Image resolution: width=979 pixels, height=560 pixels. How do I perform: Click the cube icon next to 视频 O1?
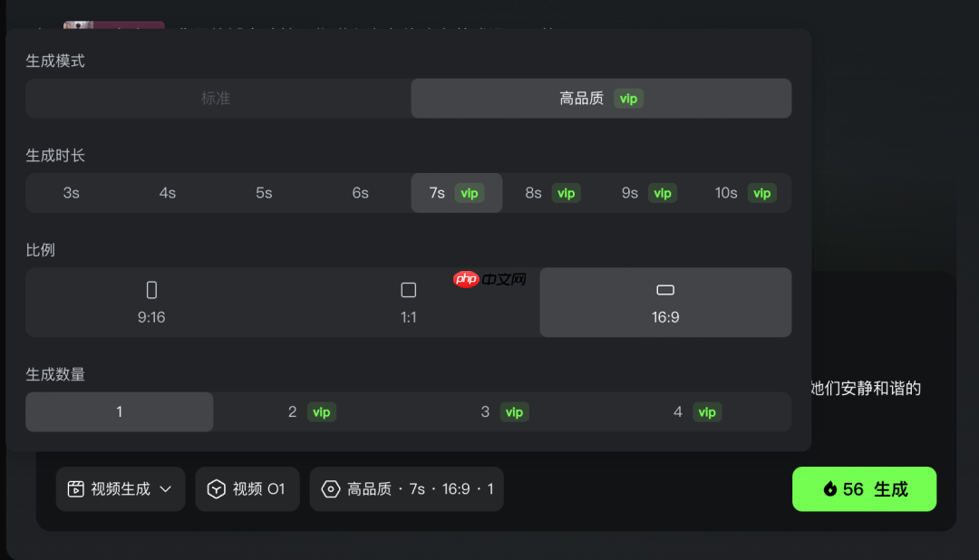(216, 488)
